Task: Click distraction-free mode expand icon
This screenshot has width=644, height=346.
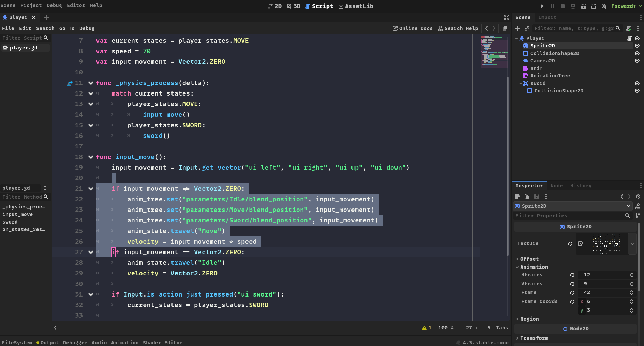Action: coord(507,17)
